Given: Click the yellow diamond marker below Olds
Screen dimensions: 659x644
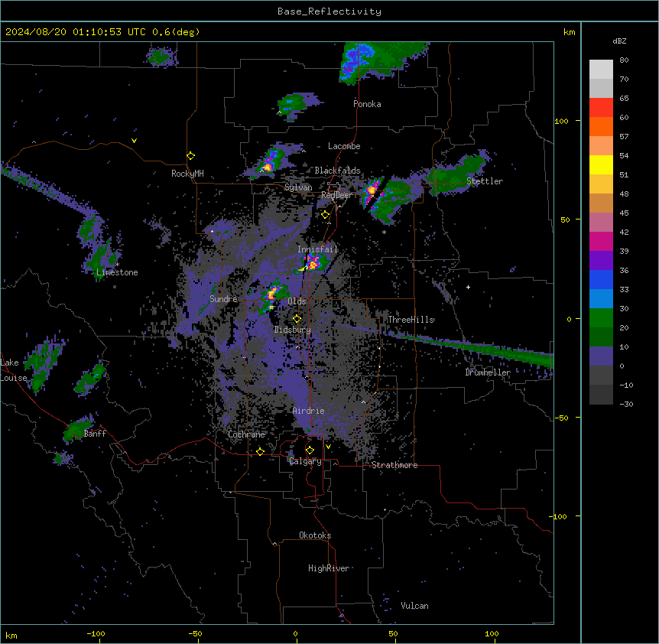Looking at the screenshot, I should (297, 319).
